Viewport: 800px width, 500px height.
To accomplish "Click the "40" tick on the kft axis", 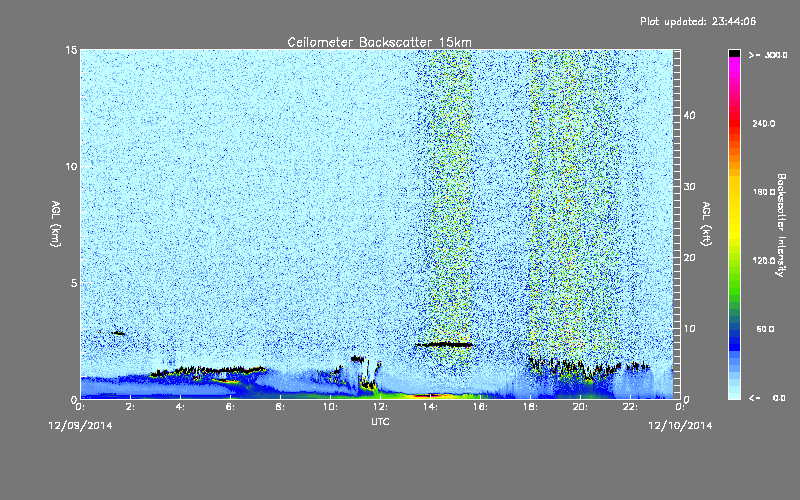I will point(689,115).
